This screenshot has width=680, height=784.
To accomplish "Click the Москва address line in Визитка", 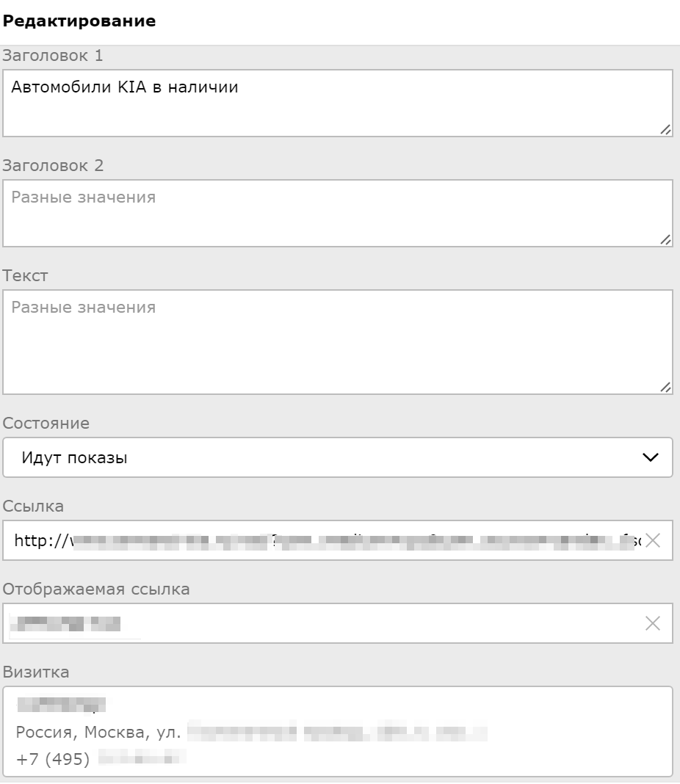I will coord(99,732).
